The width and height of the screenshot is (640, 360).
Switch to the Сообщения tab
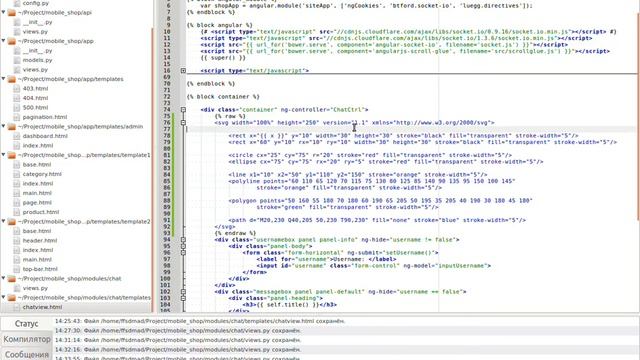tap(27, 354)
